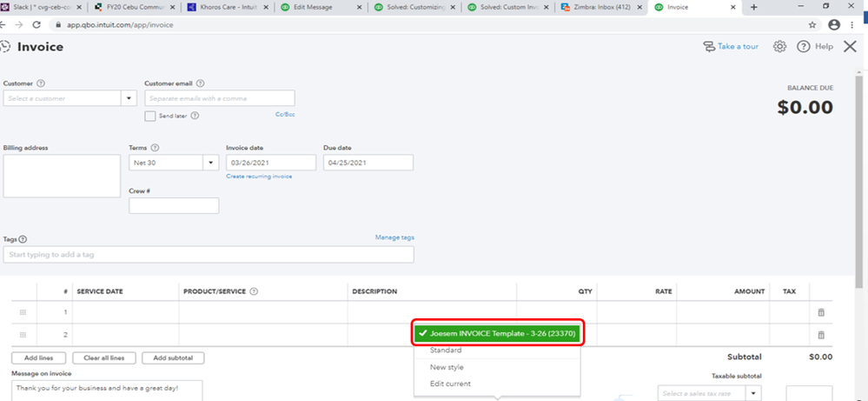Toggle the Send later checkbox
Viewport: 868px width, 401px height.
[x=149, y=116]
